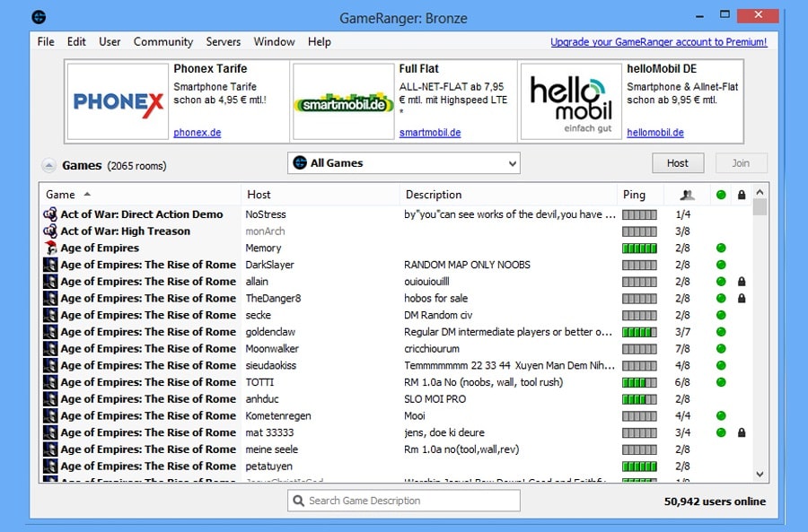The width and height of the screenshot is (808, 532).
Task: Click game icon in anhduc's row
Action: [x=50, y=398]
